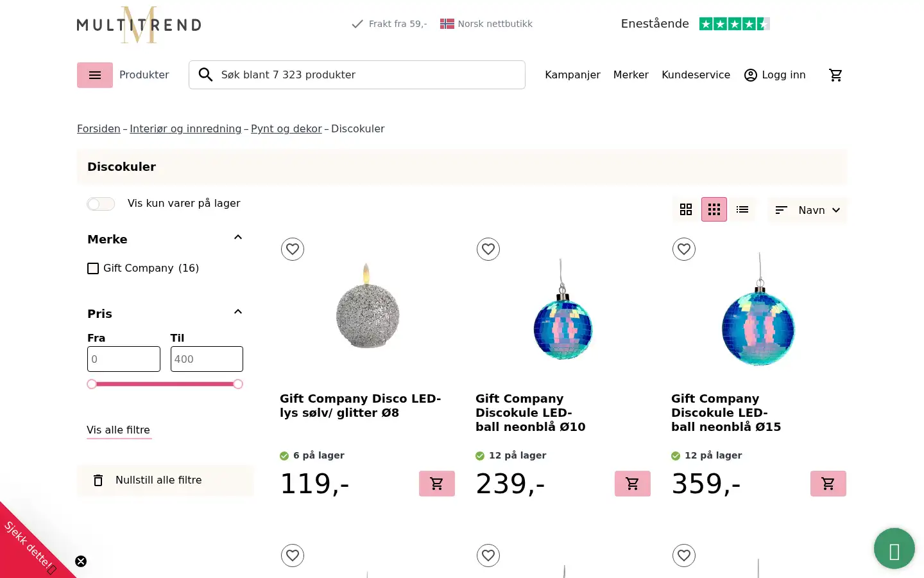Click Vis alle filtre link
Screen dimensions: 924x578
click(x=119, y=430)
